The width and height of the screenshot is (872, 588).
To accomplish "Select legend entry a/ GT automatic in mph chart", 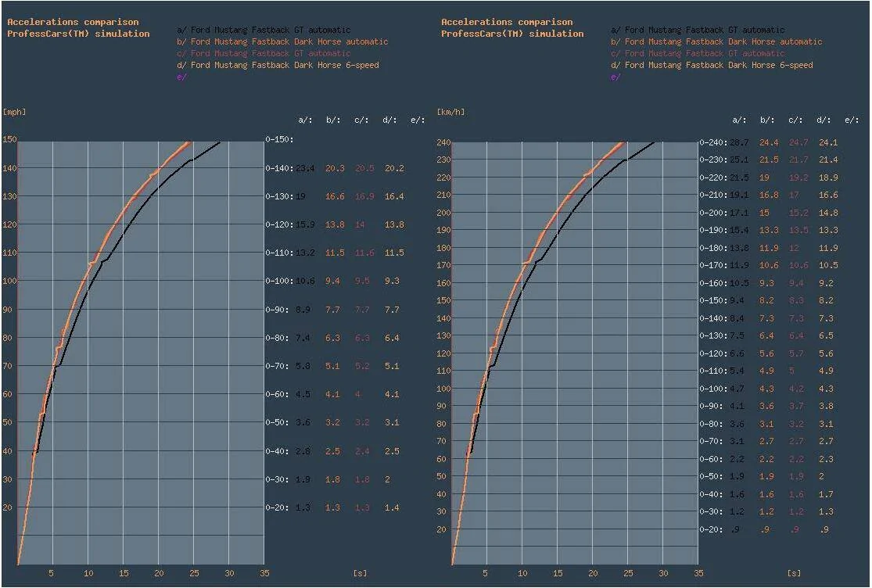I will [264, 30].
